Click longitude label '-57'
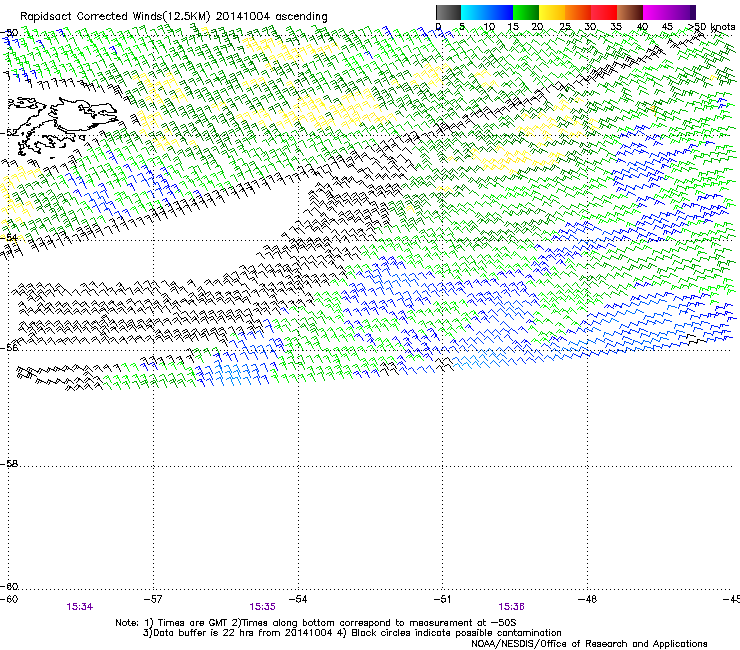Screen dimensions: 740x650 pyautogui.click(x=153, y=599)
